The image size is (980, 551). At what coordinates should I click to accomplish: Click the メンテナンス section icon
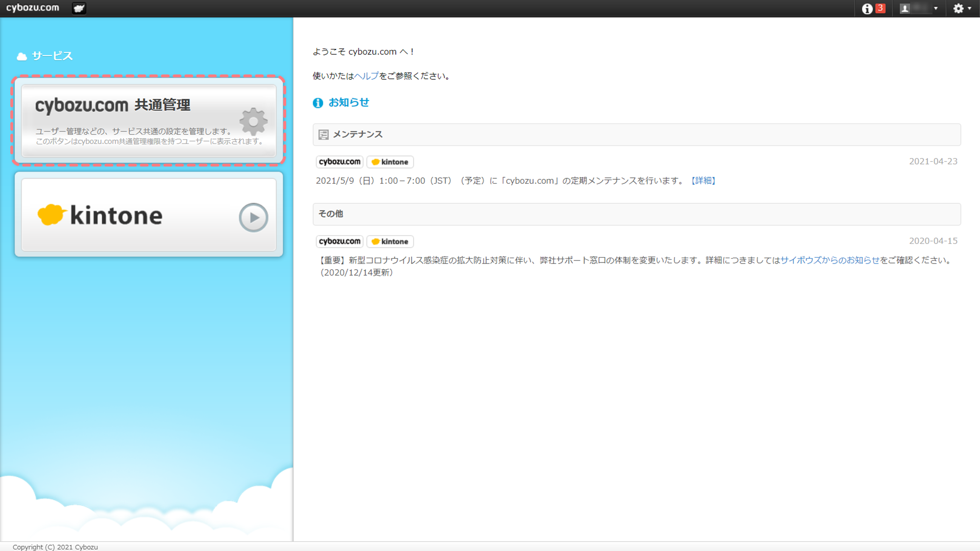(x=323, y=135)
